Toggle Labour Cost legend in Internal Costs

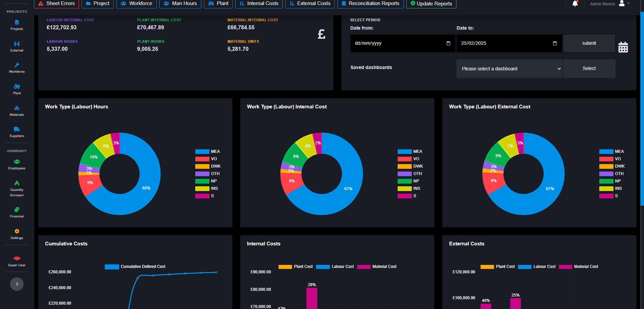[x=335, y=267]
